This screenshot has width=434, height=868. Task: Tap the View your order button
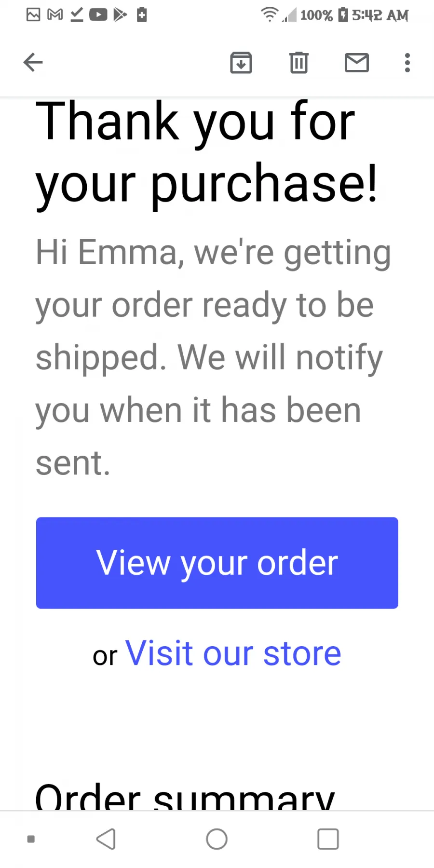[217, 563]
